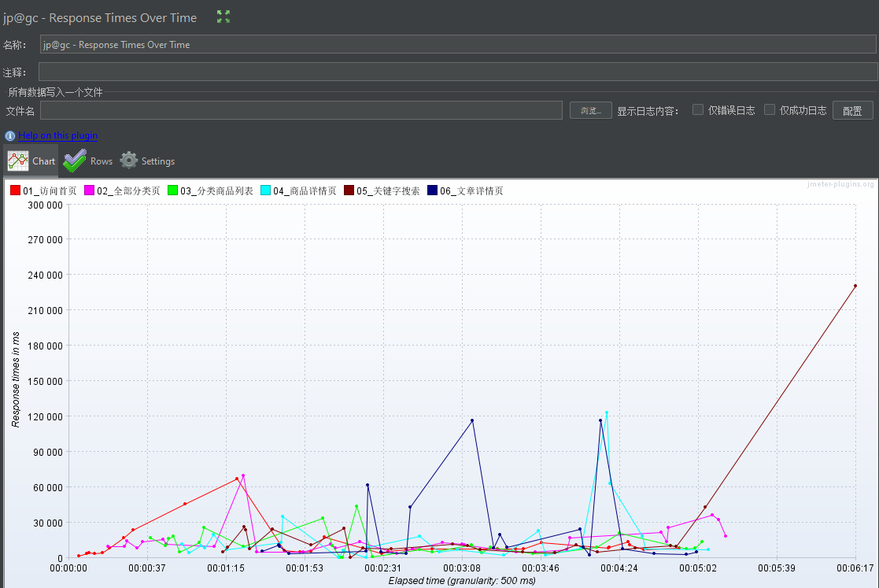Click the Chart tab graph icon
This screenshot has width=879, height=588.
point(18,161)
